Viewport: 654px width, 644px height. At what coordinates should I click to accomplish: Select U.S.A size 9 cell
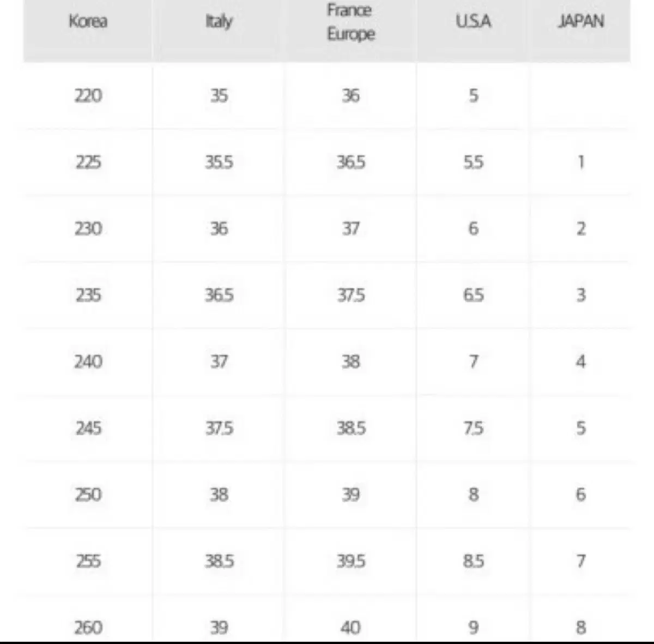473,627
